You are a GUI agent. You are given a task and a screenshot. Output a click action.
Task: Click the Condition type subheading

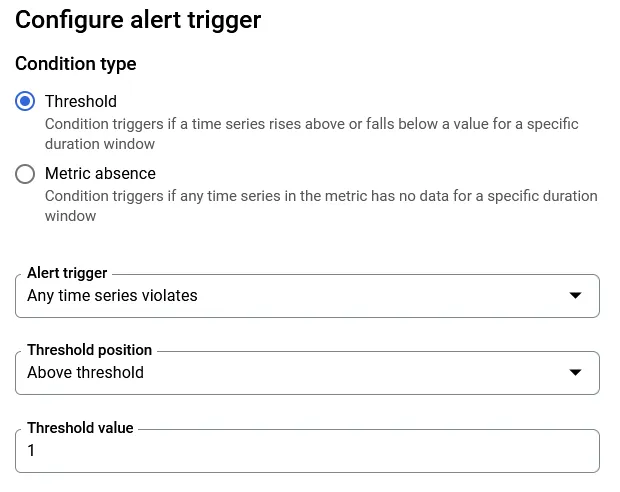tap(76, 64)
